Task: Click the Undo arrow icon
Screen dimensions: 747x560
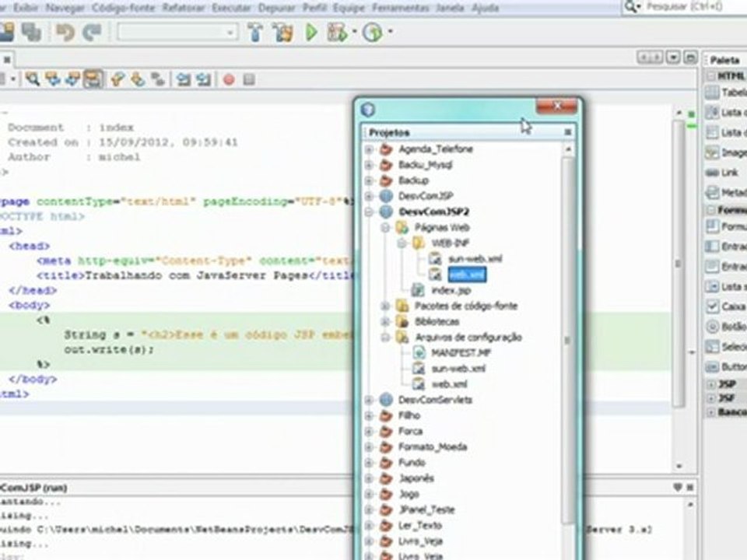Action: (x=65, y=33)
